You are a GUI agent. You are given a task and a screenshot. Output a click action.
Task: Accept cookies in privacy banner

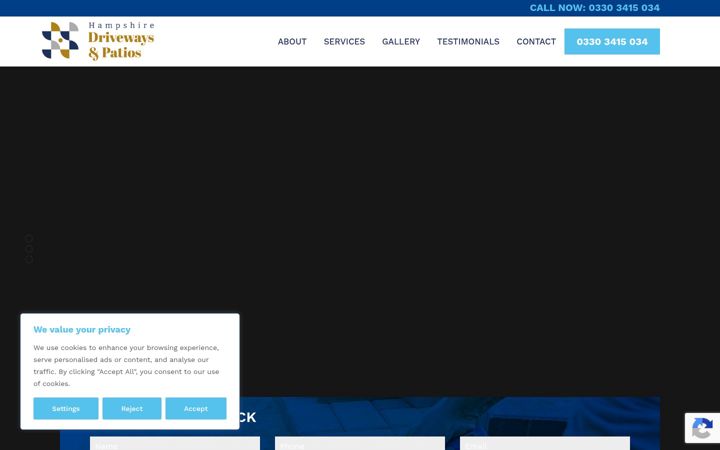coord(196,408)
